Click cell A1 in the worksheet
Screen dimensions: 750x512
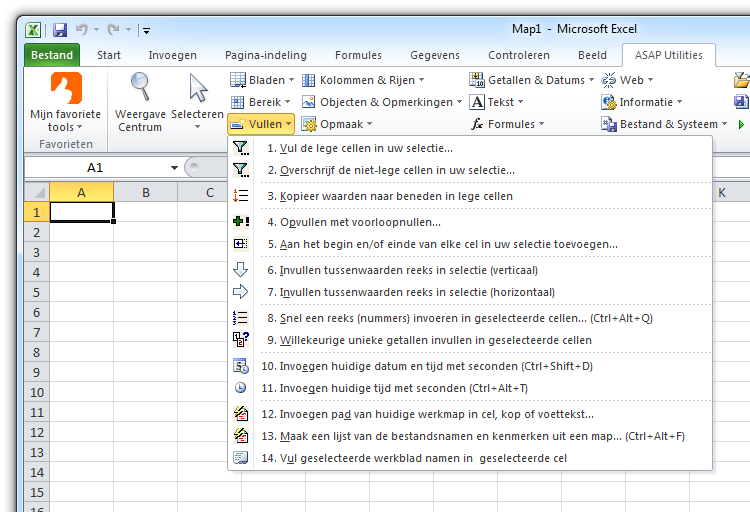82,212
